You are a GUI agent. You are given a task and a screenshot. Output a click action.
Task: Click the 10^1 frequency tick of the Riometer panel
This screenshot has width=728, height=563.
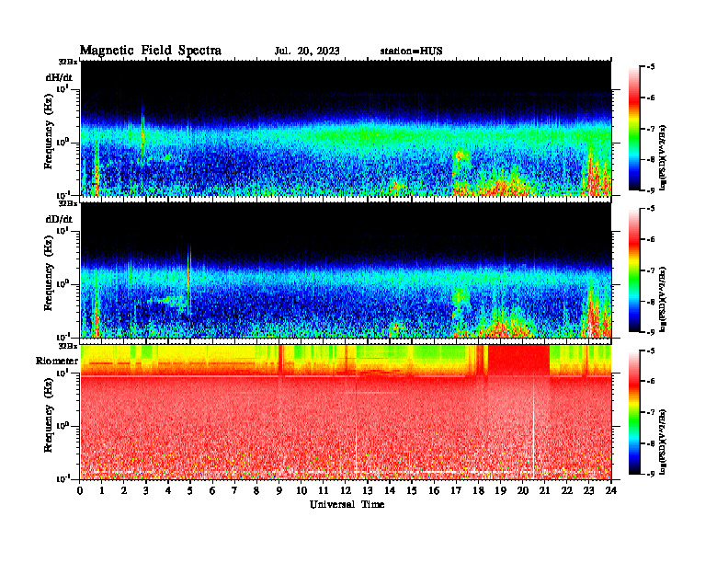tap(62, 372)
